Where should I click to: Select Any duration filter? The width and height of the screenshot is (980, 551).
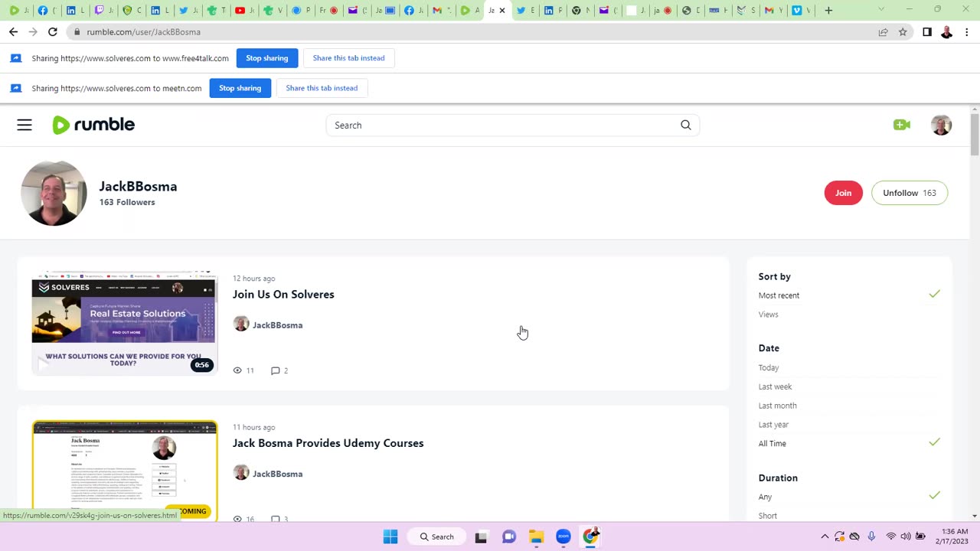[x=765, y=497]
